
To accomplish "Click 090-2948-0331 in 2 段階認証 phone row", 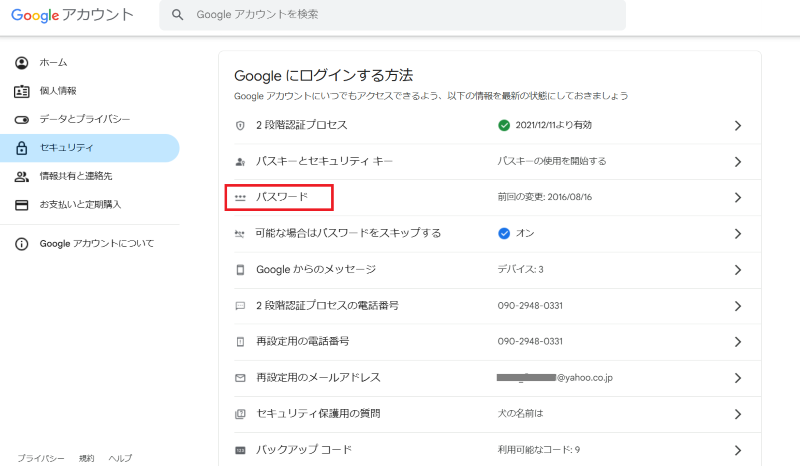I will pyautogui.click(x=530, y=306).
